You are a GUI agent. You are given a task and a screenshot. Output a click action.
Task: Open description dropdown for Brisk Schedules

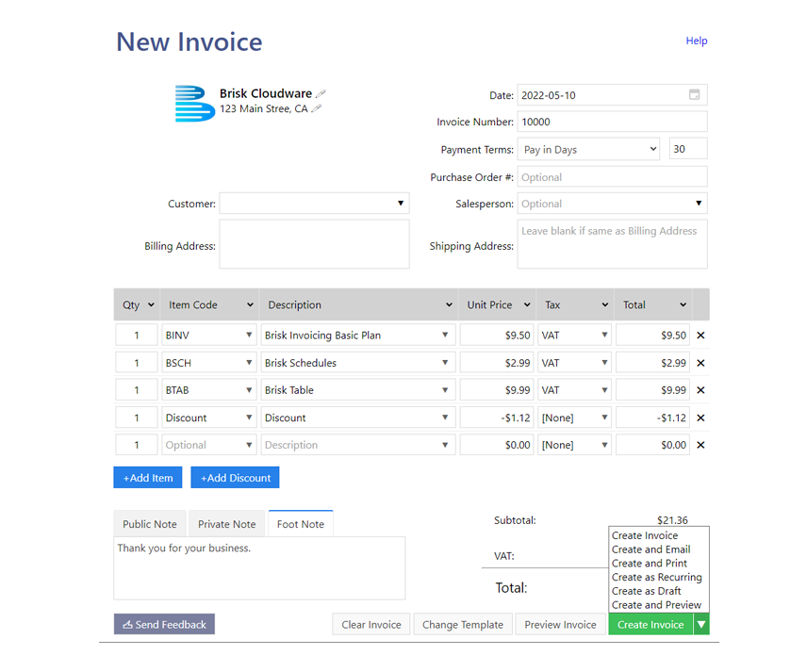coord(445,363)
